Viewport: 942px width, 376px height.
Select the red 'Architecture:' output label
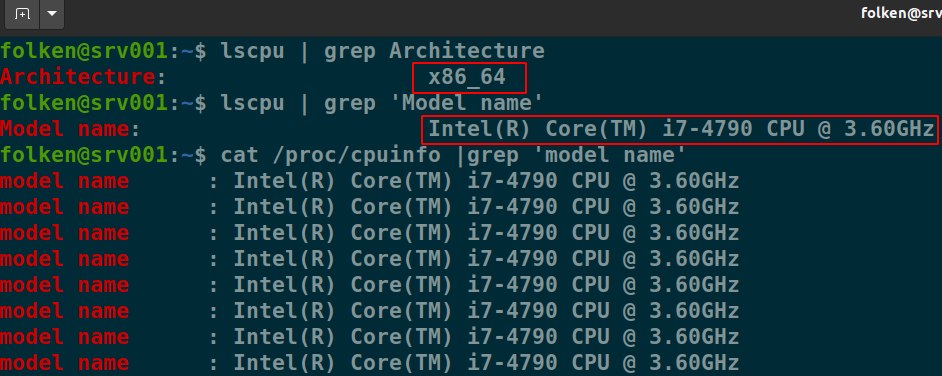[83, 77]
